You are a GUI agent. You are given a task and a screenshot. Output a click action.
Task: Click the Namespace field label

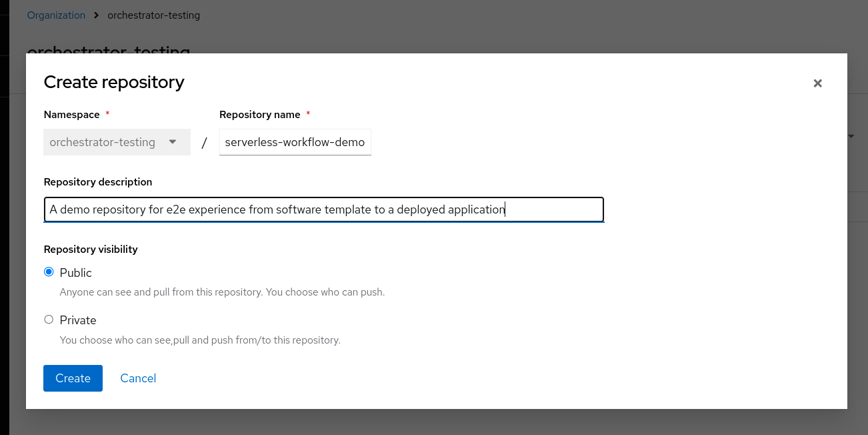tap(71, 115)
